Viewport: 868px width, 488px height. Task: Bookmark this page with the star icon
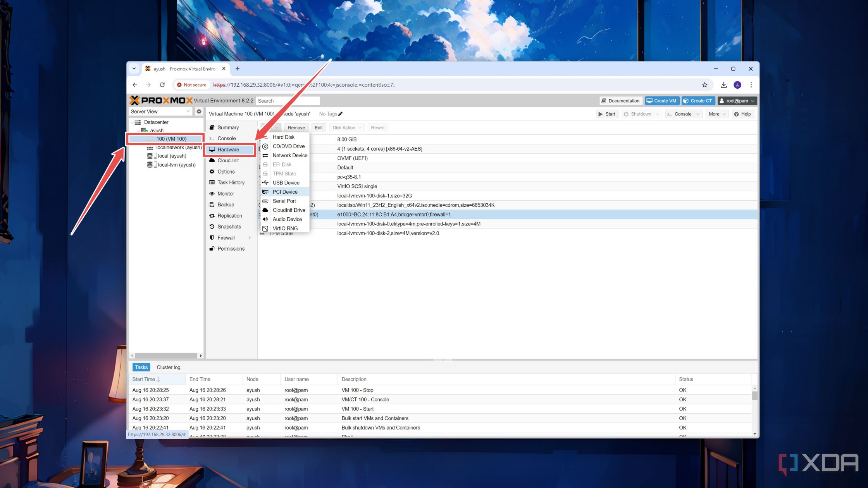pos(704,85)
